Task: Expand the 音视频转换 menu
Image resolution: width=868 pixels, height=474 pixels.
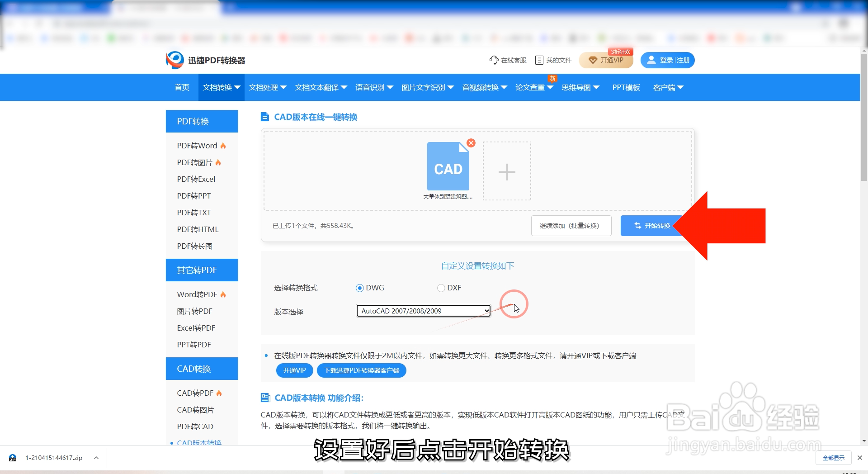Action: tap(485, 87)
